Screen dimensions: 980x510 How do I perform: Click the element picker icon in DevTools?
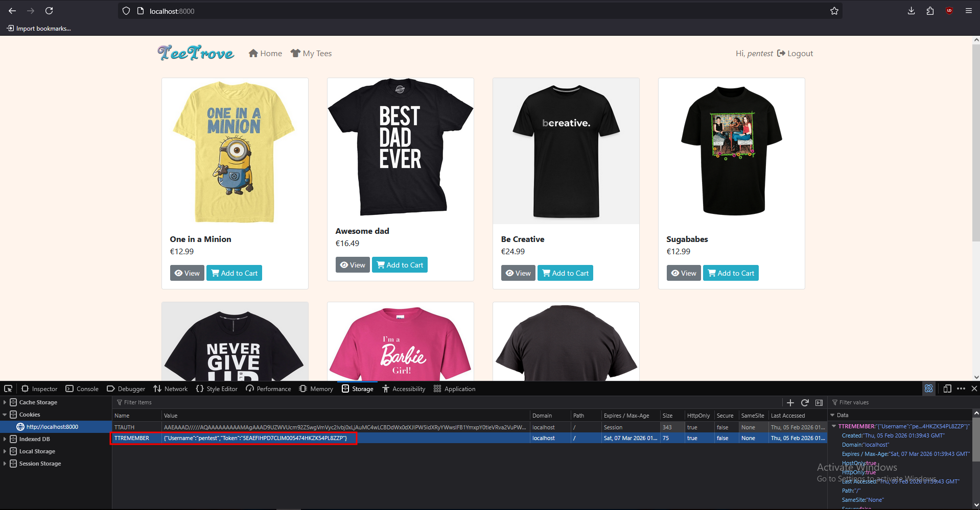coord(8,388)
